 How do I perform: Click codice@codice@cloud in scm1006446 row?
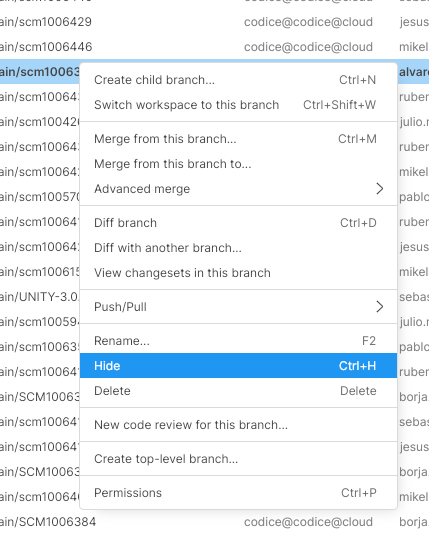coord(308,47)
